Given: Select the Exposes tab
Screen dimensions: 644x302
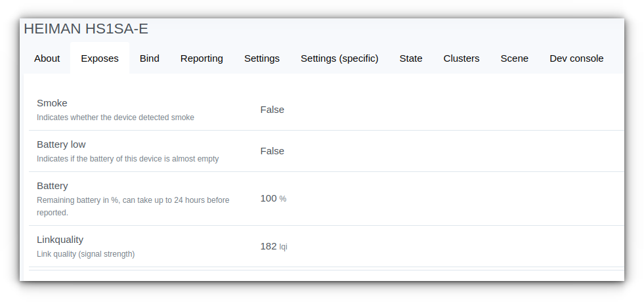Looking at the screenshot, I should [x=100, y=58].
